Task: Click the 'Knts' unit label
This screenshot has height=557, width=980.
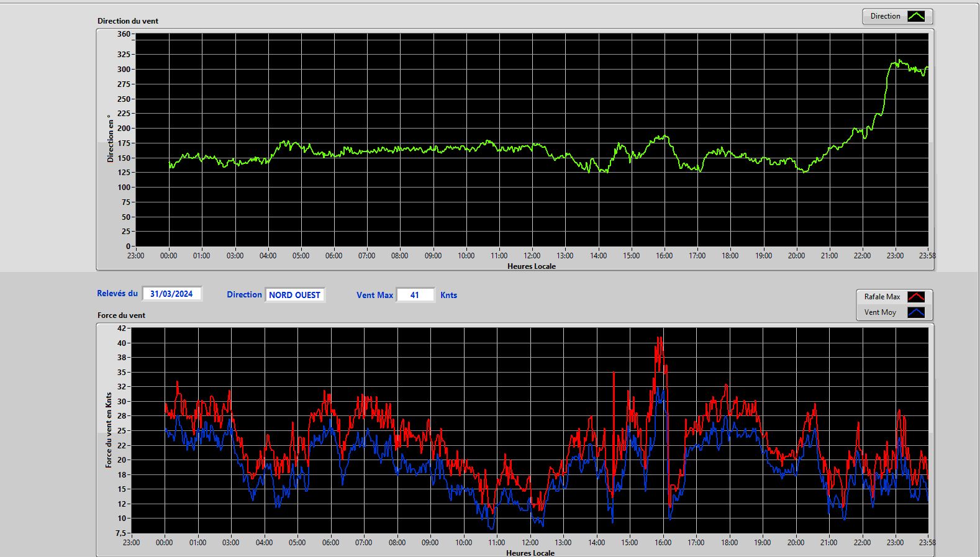Action: (x=448, y=295)
